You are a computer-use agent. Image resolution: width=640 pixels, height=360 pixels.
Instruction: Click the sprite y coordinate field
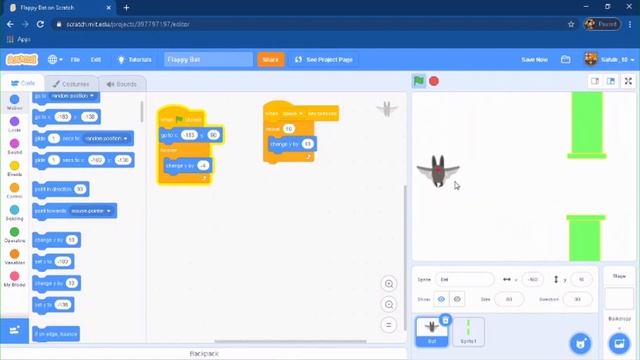point(581,280)
